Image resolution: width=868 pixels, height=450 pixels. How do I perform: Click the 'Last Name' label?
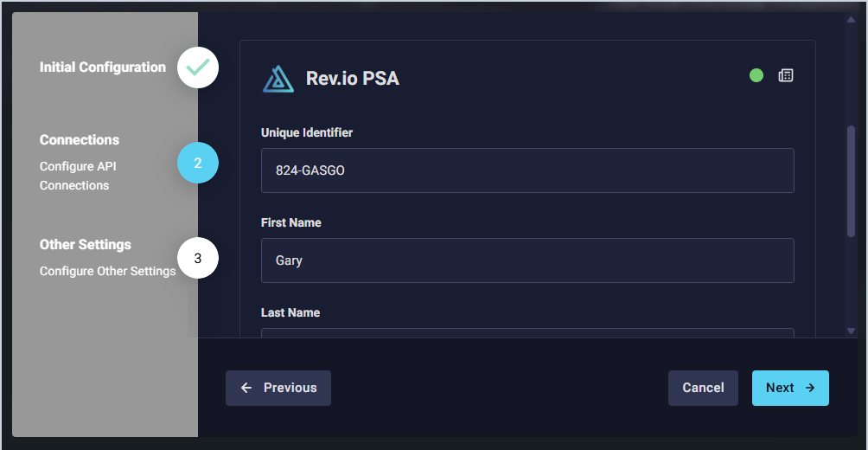(x=290, y=312)
